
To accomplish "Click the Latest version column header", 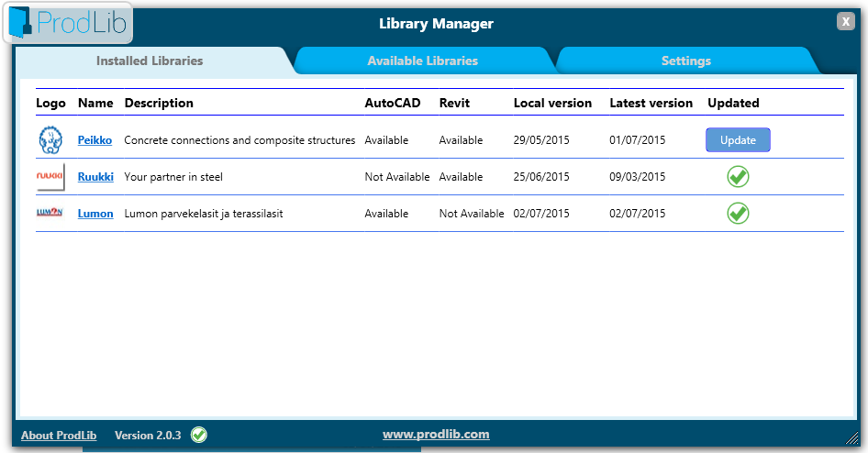I will click(x=651, y=103).
